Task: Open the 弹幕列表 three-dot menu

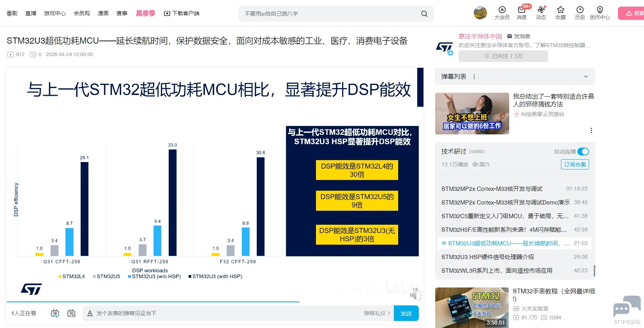Action: click(474, 77)
